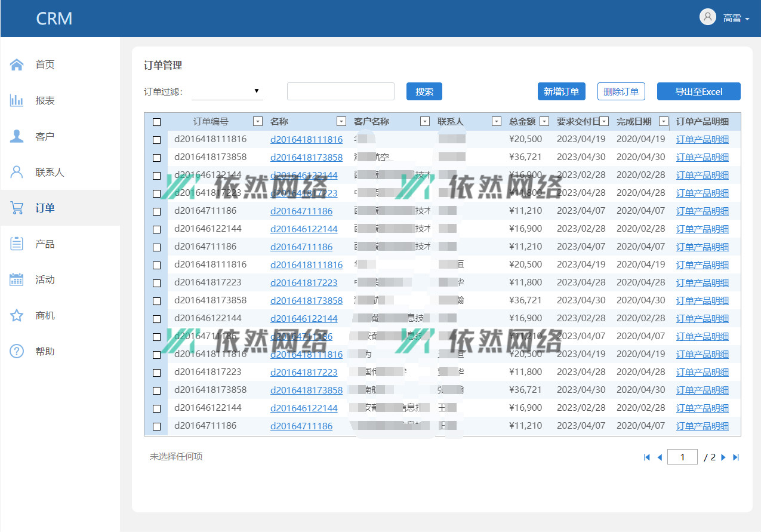Export orders with 导出至Excel button
This screenshot has width=761, height=532.
point(698,91)
